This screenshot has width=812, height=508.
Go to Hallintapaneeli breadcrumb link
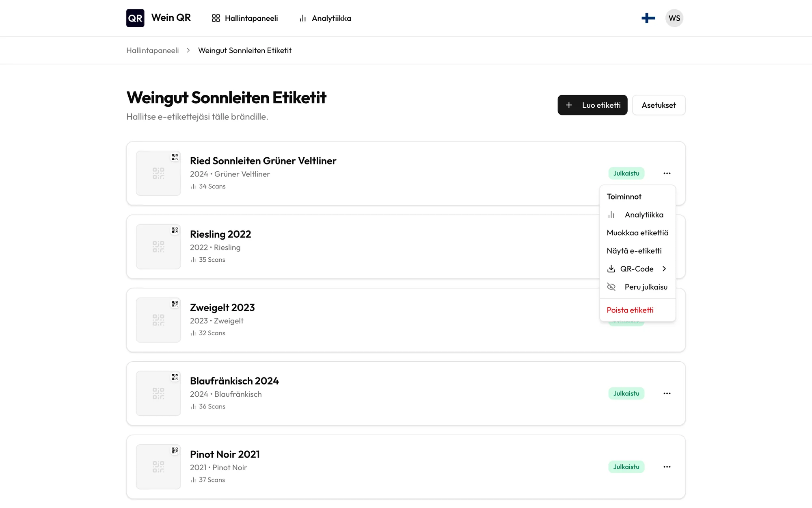pos(153,50)
